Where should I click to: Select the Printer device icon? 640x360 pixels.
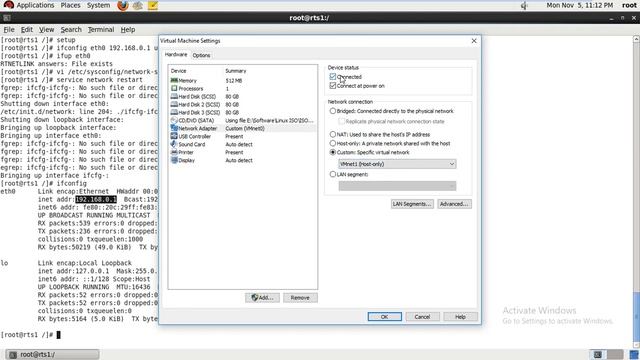tap(174, 152)
